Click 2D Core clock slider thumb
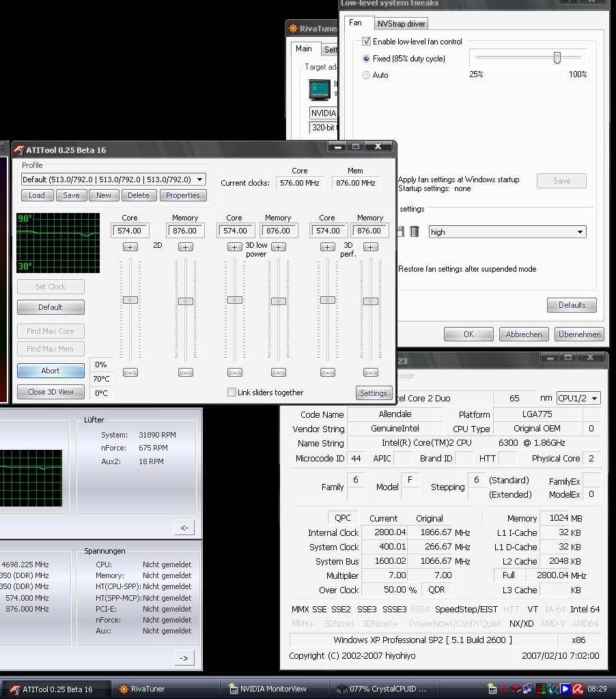 (130, 300)
